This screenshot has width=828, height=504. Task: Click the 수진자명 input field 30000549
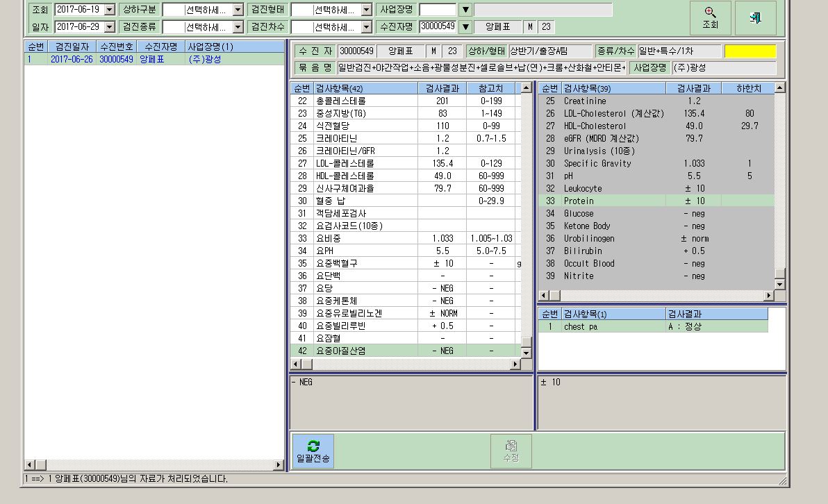tap(438, 26)
